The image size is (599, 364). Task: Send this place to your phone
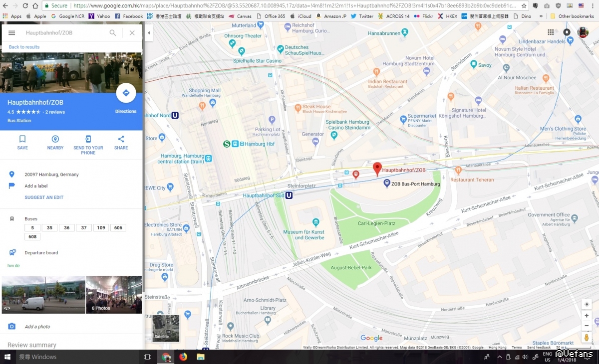(88, 145)
